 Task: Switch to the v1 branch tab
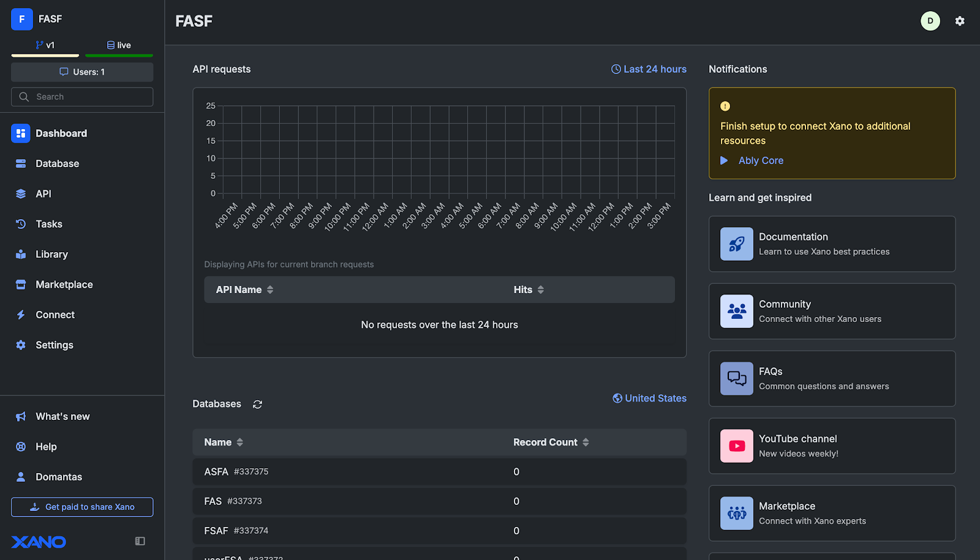click(x=45, y=45)
